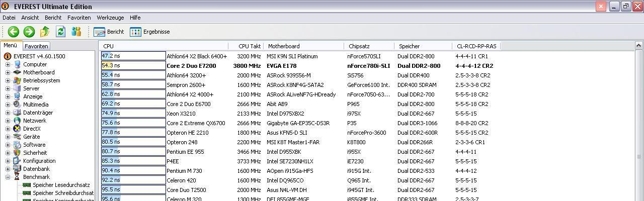Select the Betriebssystem Windows icon

[17, 80]
